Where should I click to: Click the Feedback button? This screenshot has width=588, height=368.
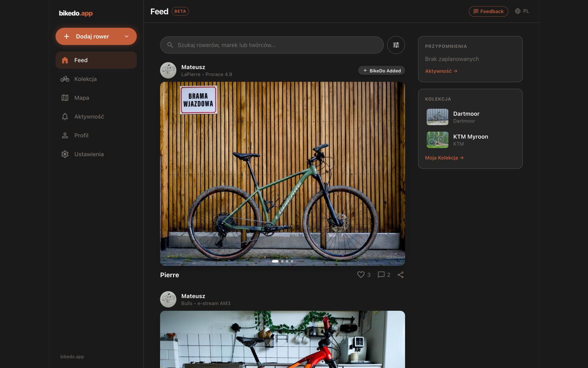point(488,11)
